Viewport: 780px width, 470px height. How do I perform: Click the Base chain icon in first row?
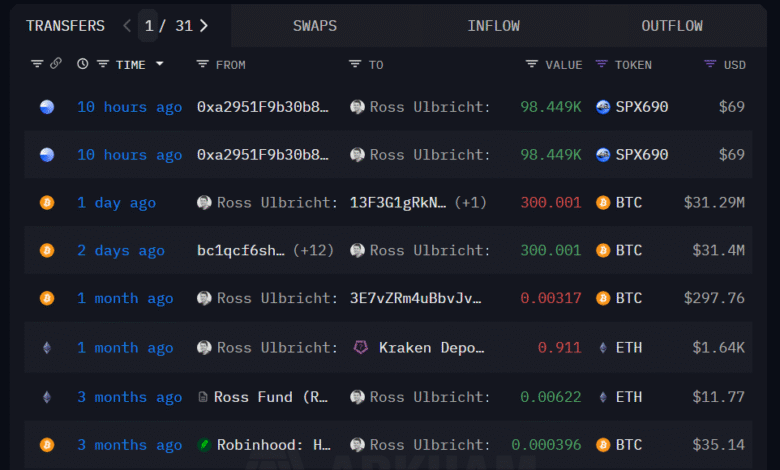tap(47, 107)
